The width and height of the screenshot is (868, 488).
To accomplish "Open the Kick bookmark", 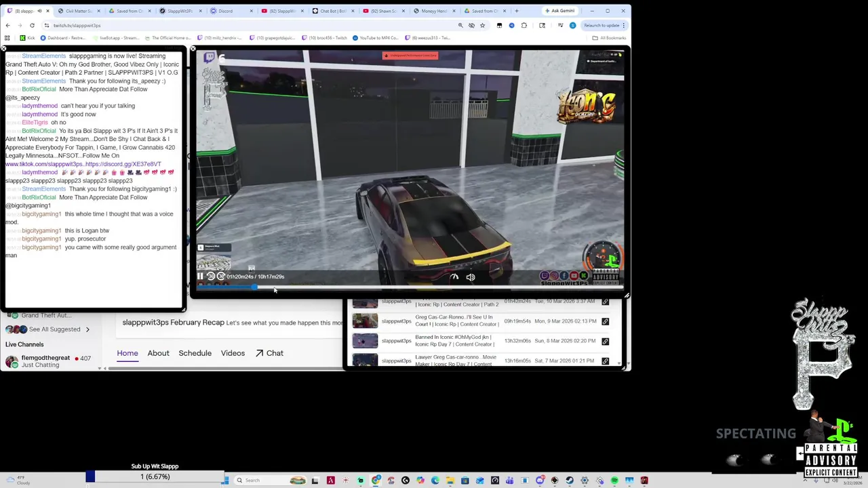I will click(x=27, y=38).
